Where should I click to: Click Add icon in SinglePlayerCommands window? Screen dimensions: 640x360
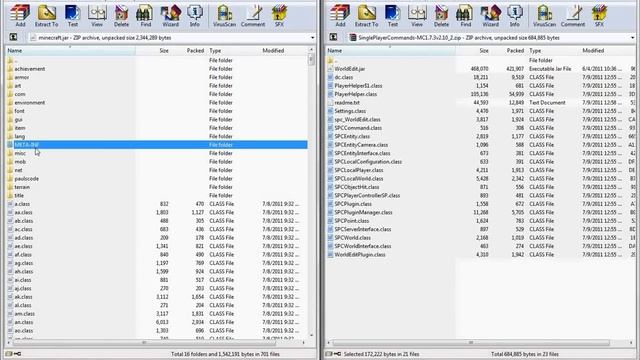pyautogui.click(x=340, y=16)
